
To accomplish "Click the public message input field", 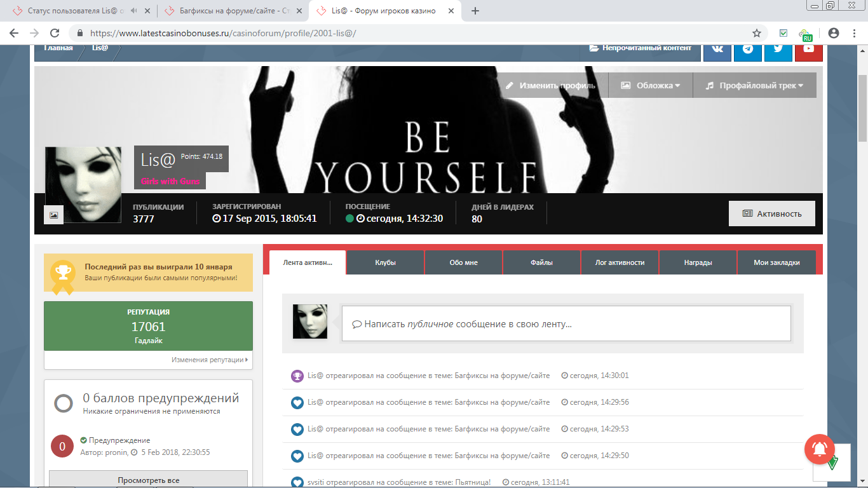I will pyautogui.click(x=566, y=324).
